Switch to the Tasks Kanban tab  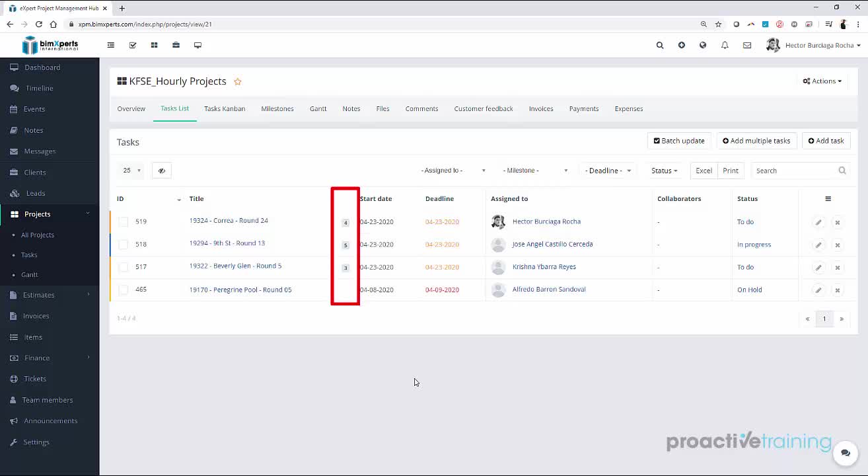point(225,108)
